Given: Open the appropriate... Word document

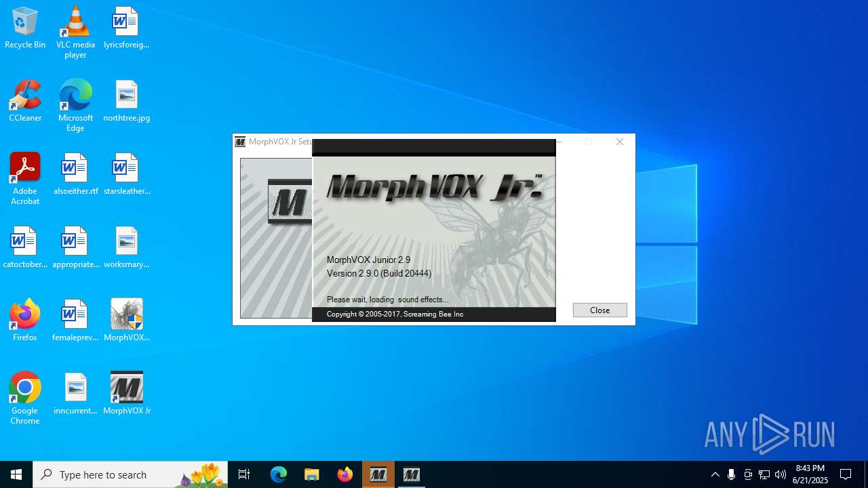Looking at the screenshot, I should (75, 247).
